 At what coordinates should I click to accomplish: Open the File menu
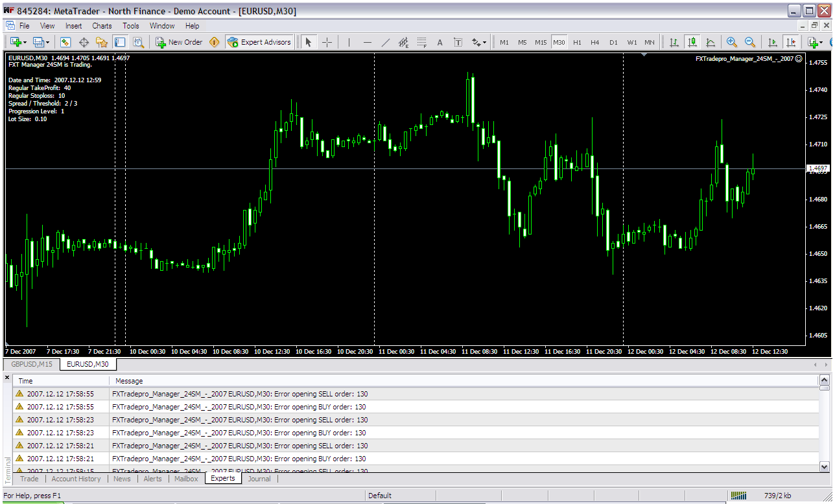click(24, 26)
